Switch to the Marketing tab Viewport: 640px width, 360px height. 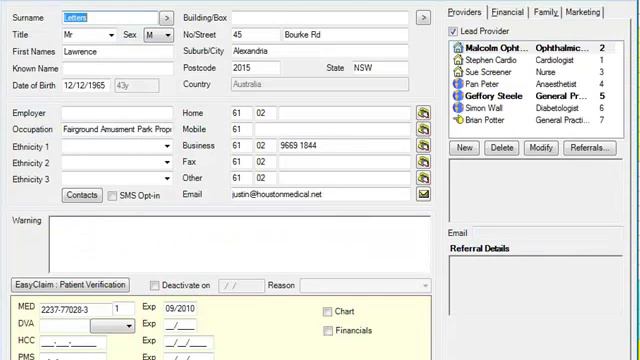(x=583, y=12)
